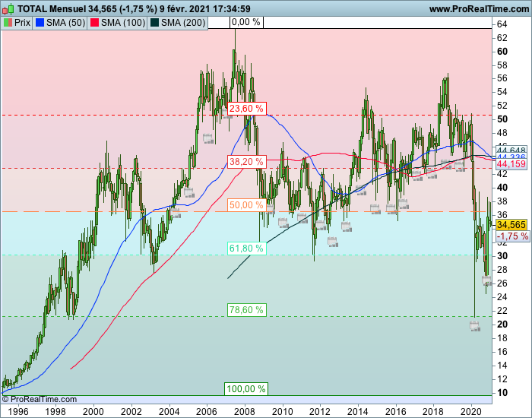Click the yellow 34,565 current price tag
This screenshot has width=532, height=418.
pyautogui.click(x=511, y=225)
